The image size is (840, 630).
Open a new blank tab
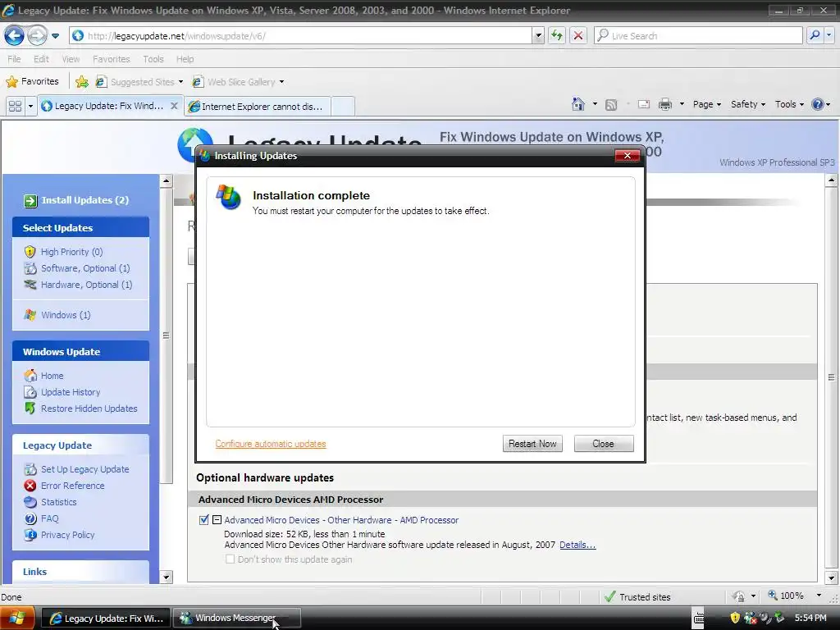[343, 106]
